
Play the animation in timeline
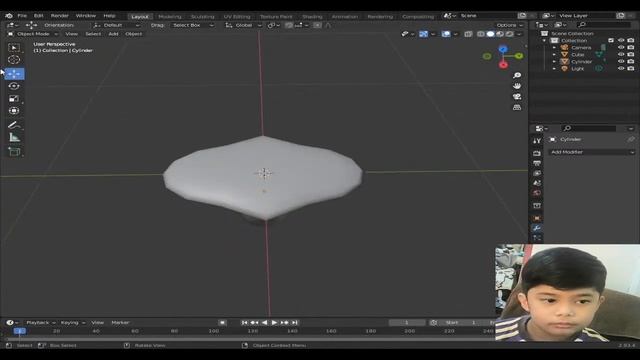click(274, 322)
